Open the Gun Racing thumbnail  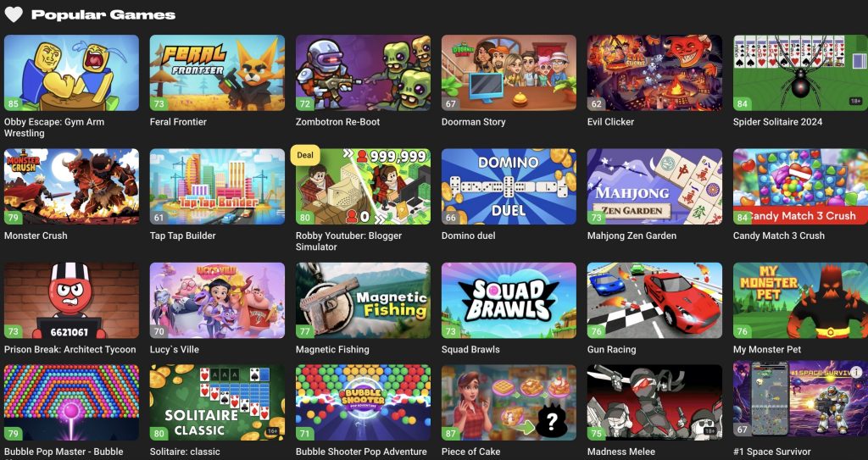pyautogui.click(x=654, y=300)
